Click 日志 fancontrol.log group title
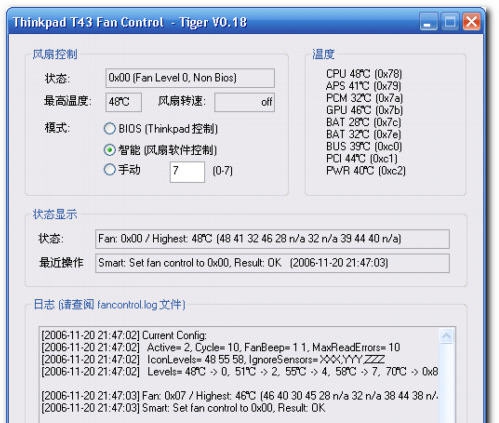 coord(110,304)
